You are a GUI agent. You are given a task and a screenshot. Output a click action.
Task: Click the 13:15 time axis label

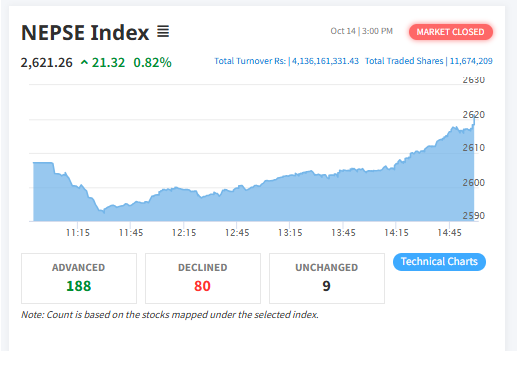pos(290,232)
